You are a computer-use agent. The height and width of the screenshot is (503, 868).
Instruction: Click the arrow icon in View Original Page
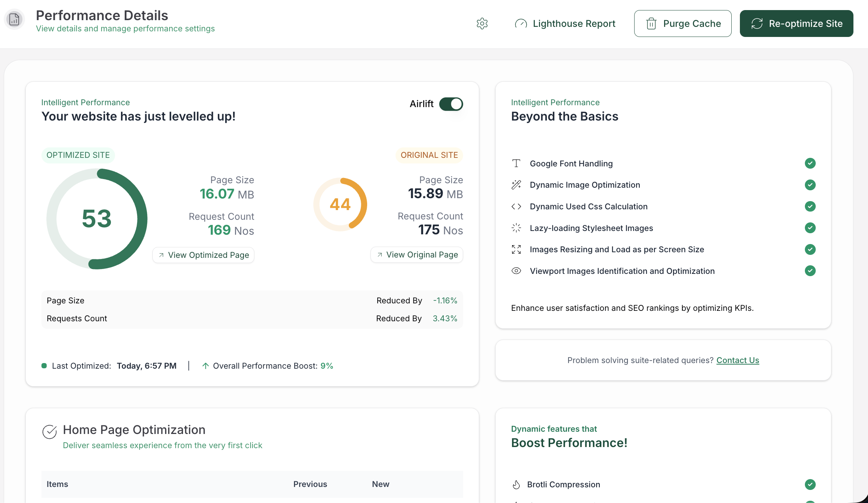point(379,255)
